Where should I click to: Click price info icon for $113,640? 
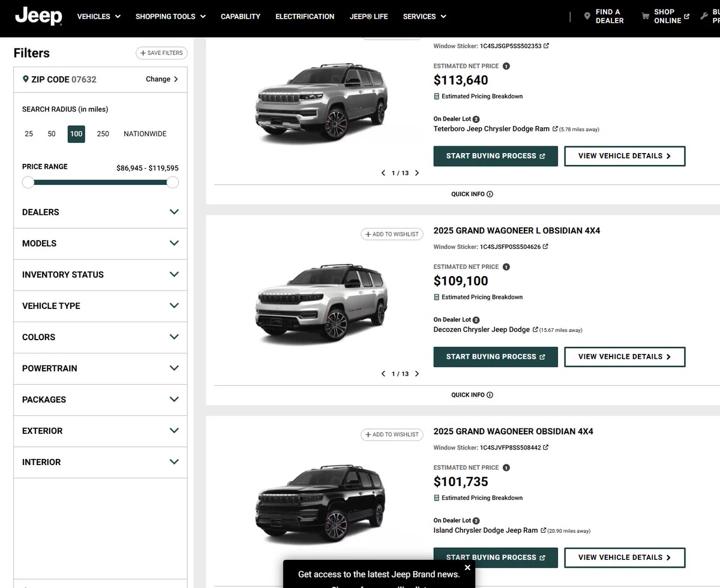point(506,66)
